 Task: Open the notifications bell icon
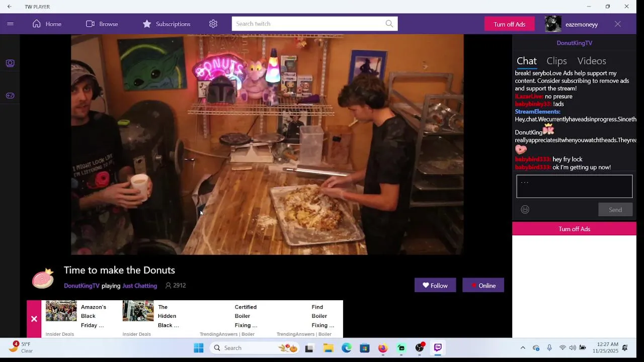pyautogui.click(x=625, y=348)
